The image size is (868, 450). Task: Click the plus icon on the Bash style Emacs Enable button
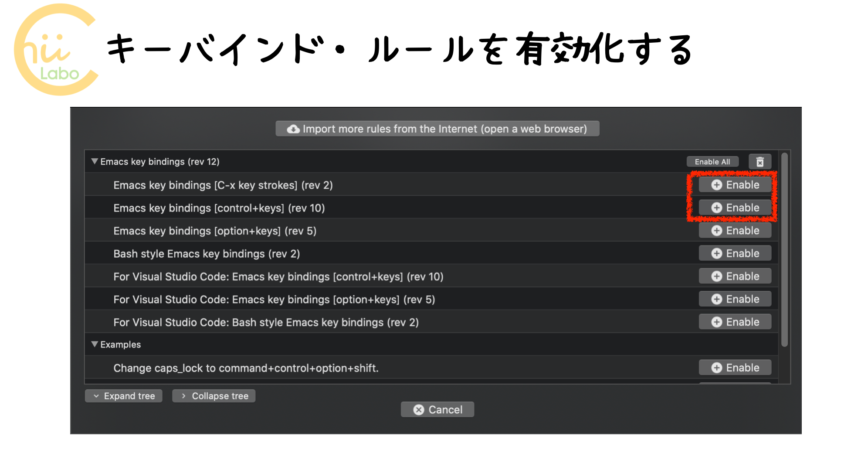point(717,253)
